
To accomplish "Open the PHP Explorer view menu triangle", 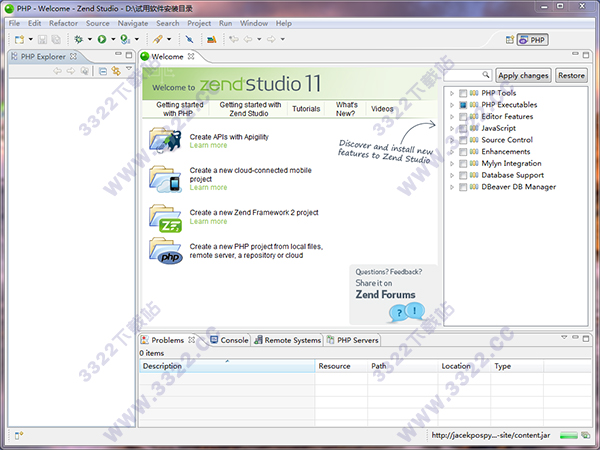I will click(x=129, y=68).
